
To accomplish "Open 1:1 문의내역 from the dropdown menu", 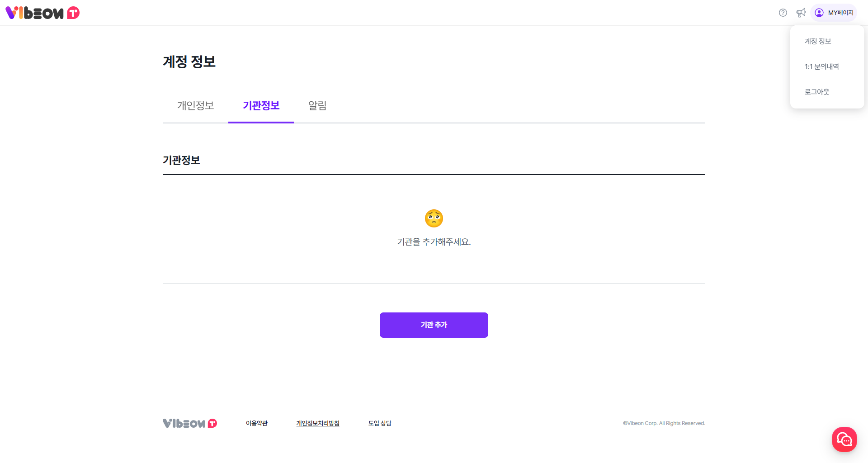I will [x=821, y=66].
